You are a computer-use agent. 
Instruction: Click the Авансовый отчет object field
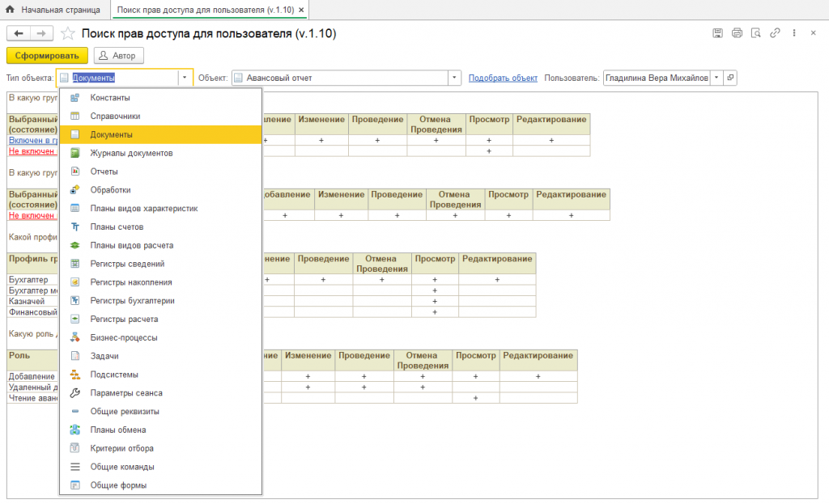[340, 78]
